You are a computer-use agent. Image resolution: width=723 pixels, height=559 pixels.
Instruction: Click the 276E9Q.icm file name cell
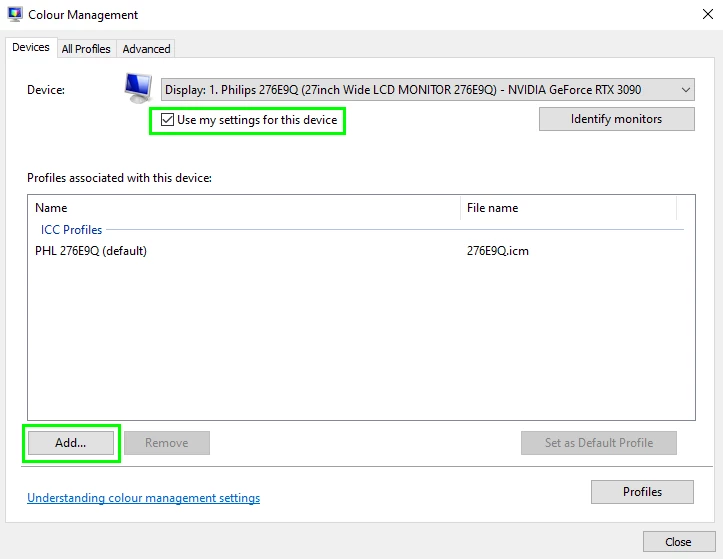point(498,251)
